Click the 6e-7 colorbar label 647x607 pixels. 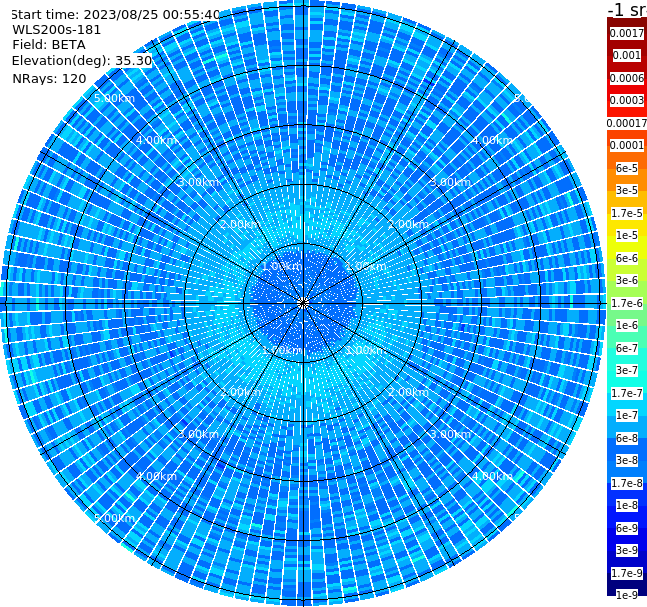[627, 348]
